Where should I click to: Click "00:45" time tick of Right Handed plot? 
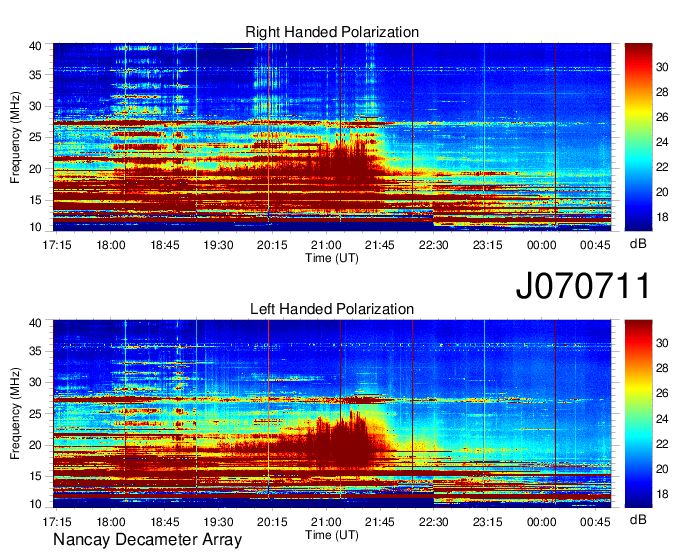[x=595, y=245]
